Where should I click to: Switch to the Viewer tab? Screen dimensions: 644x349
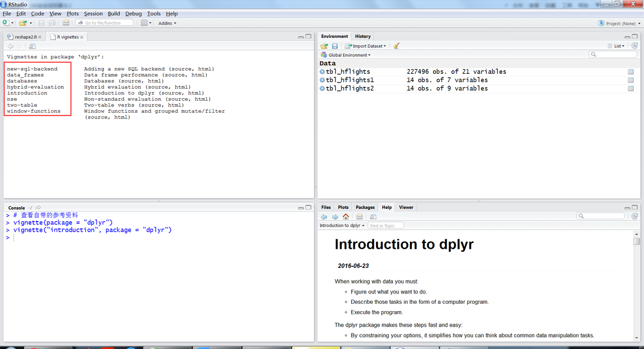point(406,207)
